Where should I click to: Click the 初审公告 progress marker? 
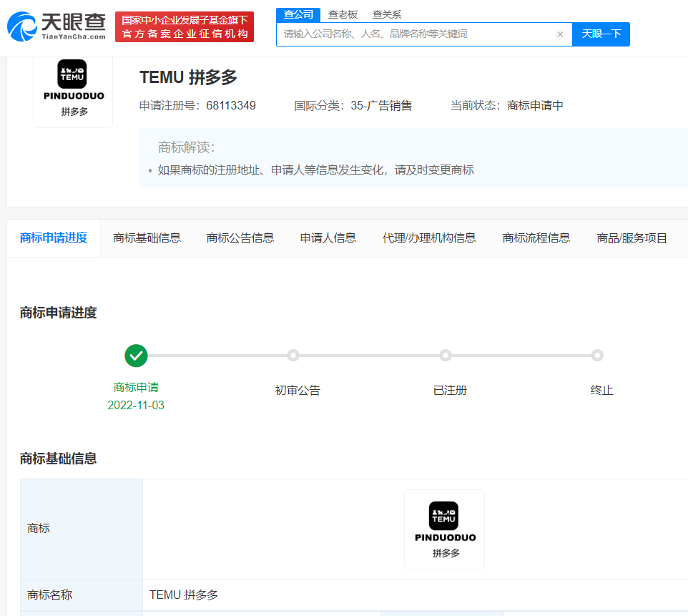click(293, 356)
